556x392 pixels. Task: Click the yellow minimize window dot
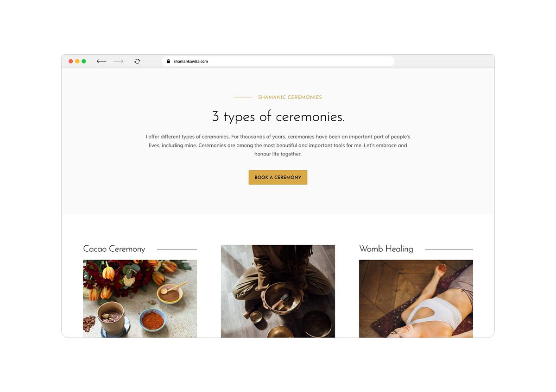click(x=77, y=61)
